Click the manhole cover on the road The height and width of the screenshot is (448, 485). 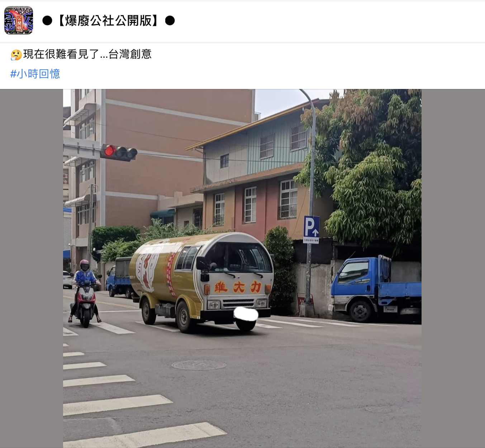(199, 365)
